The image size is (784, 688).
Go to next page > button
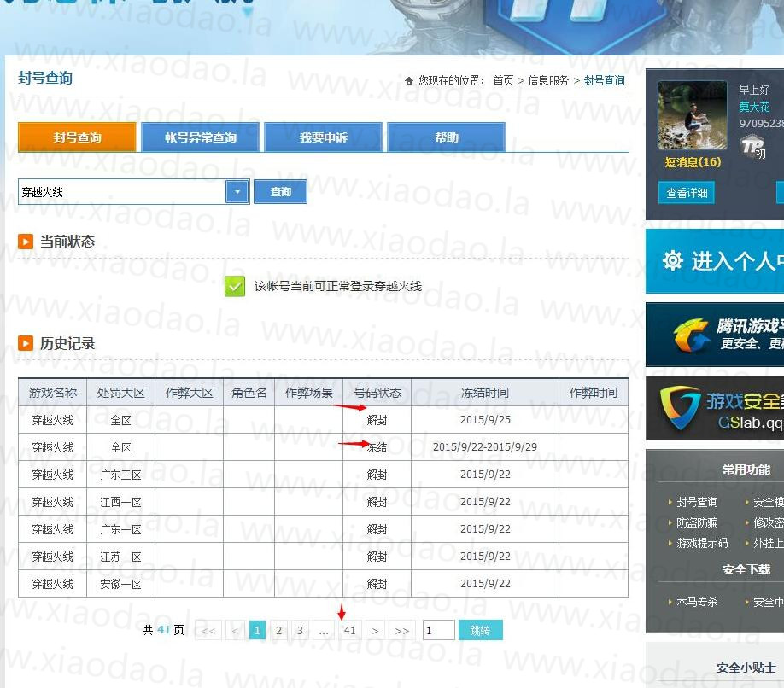click(375, 631)
